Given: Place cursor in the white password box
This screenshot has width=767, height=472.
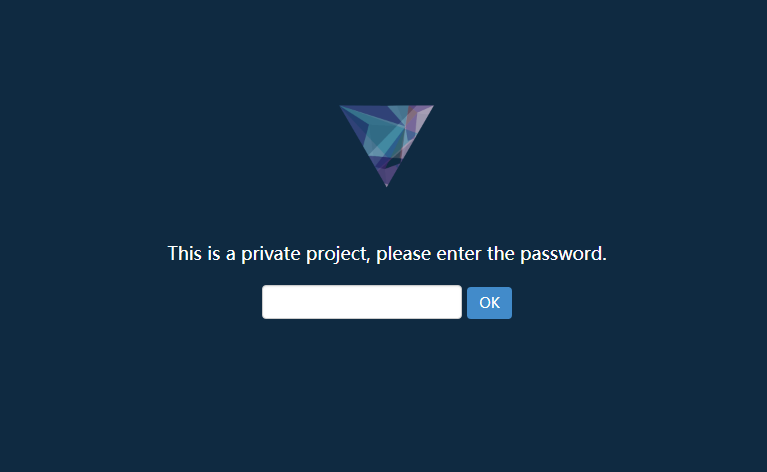Looking at the screenshot, I should coord(361,302).
